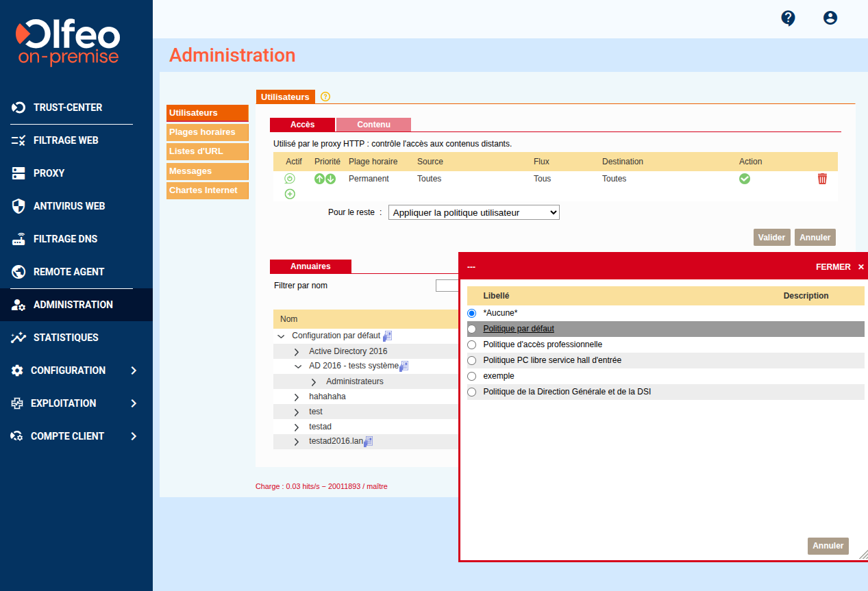Click the Valider button

[772, 238]
